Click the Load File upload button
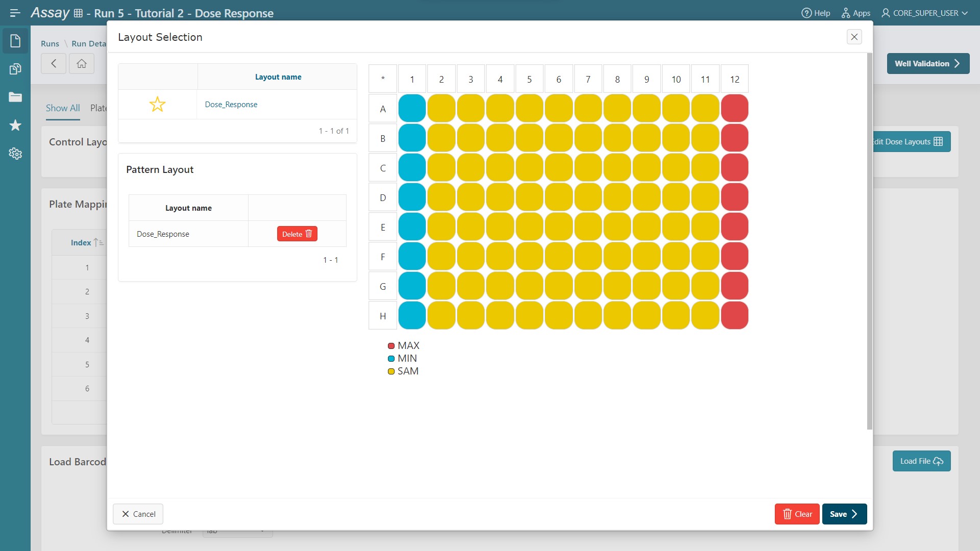 (921, 461)
